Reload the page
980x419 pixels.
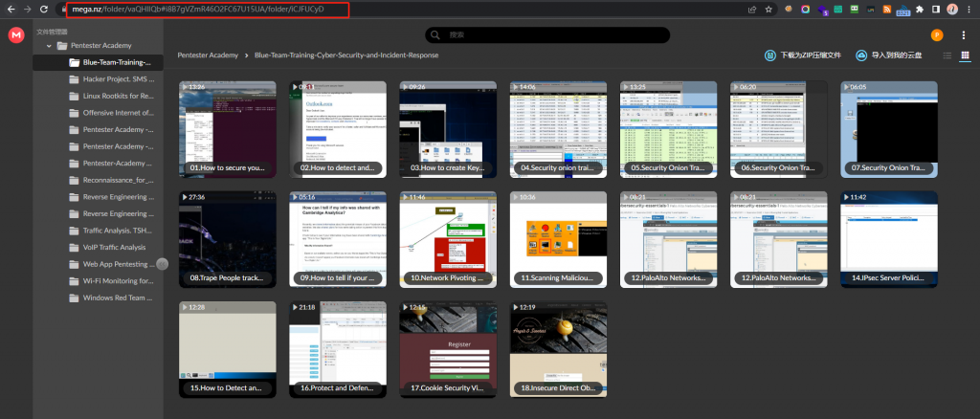44,10
